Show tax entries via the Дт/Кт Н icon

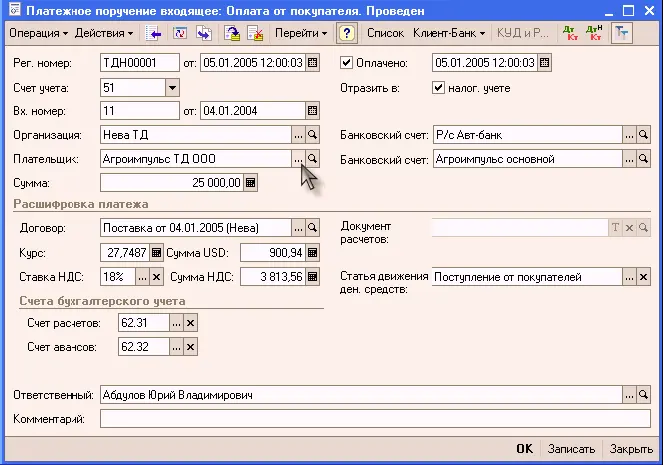coord(594,33)
